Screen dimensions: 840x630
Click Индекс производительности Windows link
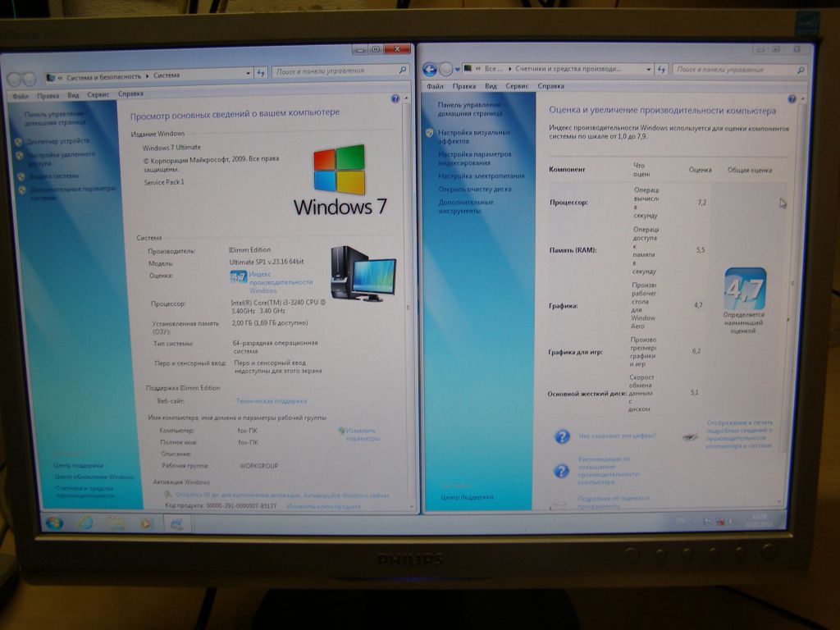click(x=281, y=282)
